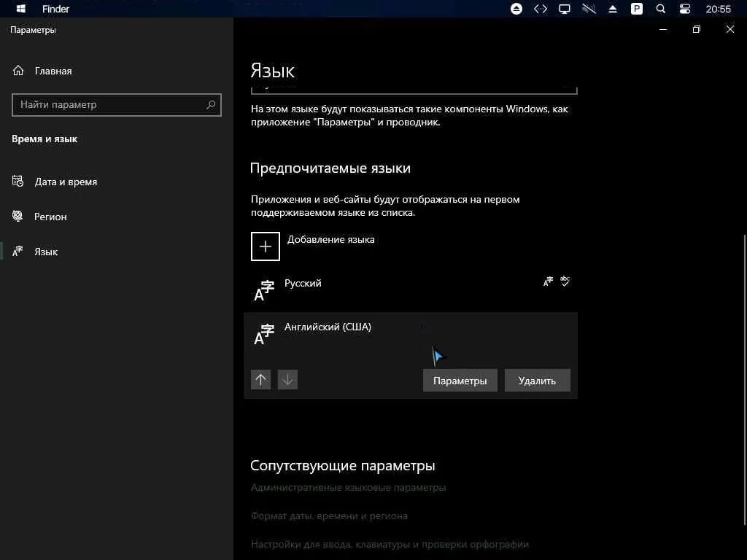Open the Windows logo menu in top bar
The image size is (747, 560).
point(20,9)
